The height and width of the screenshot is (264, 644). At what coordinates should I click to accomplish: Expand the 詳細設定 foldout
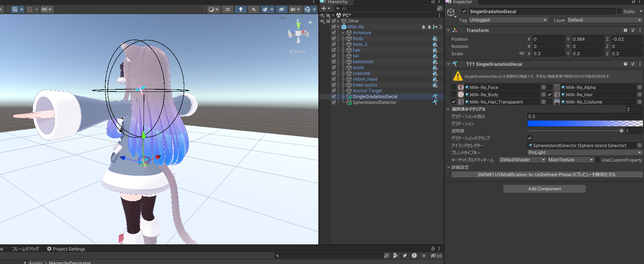[x=449, y=167]
